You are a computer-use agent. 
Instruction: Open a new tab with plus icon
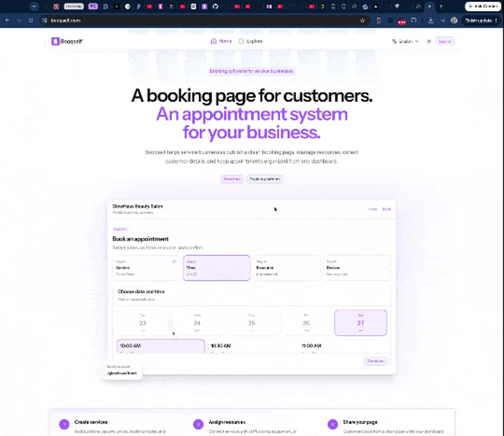(441, 6)
